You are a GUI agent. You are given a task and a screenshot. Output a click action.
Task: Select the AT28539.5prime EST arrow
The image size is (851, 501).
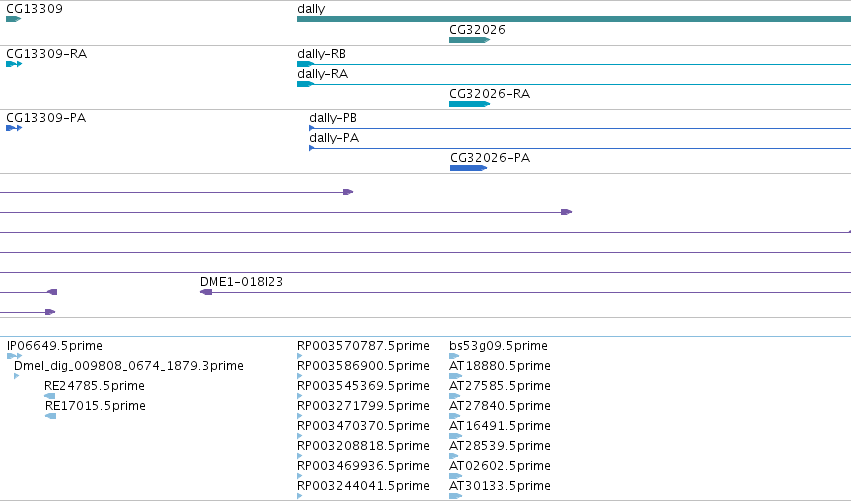454,456
